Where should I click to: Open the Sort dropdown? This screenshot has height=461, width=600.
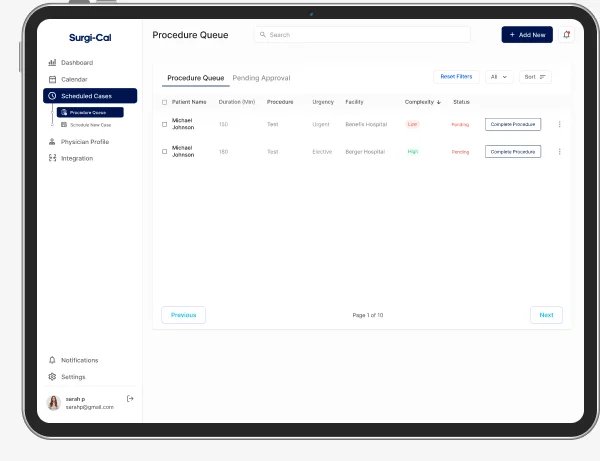[535, 77]
